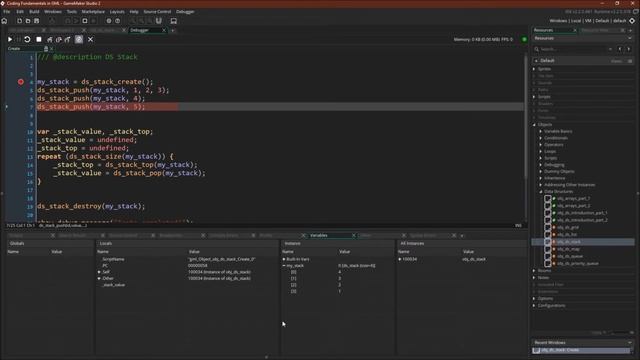This screenshot has height=360, width=640.
Task: Open the Debugger menu
Action: click(185, 12)
